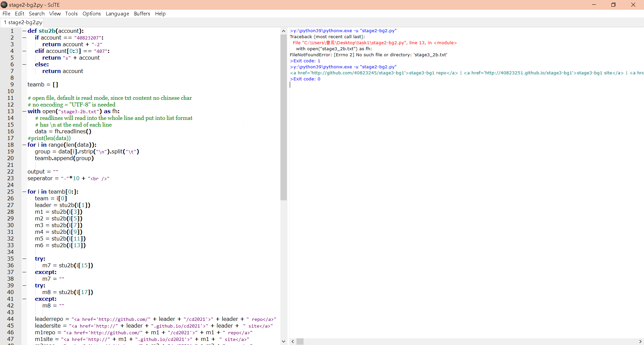Collapse the try fold on line 35
This screenshot has width=644, height=345.
[x=24, y=259]
